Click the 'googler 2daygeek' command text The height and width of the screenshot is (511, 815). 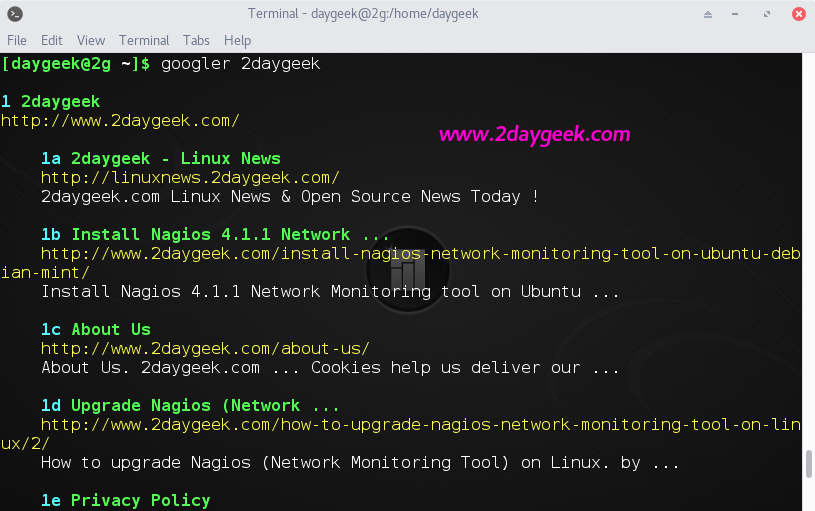pyautogui.click(x=241, y=64)
